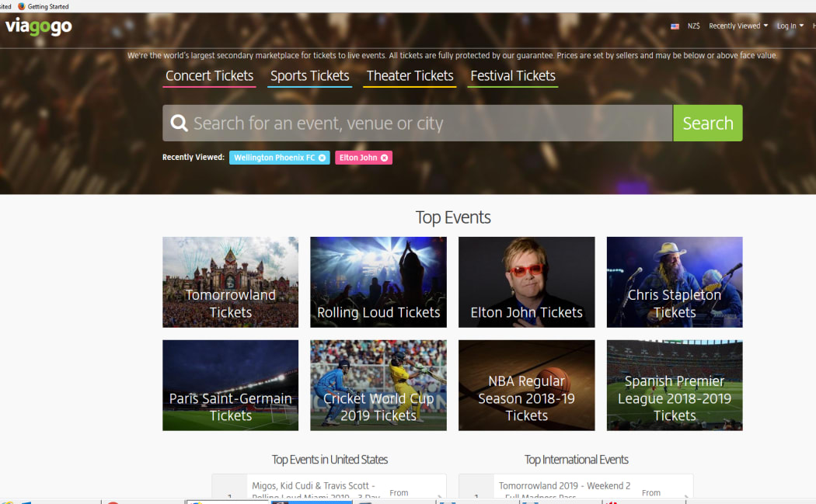The width and height of the screenshot is (816, 504).
Task: Remove Elton John recently viewed tag
Action: (384, 158)
